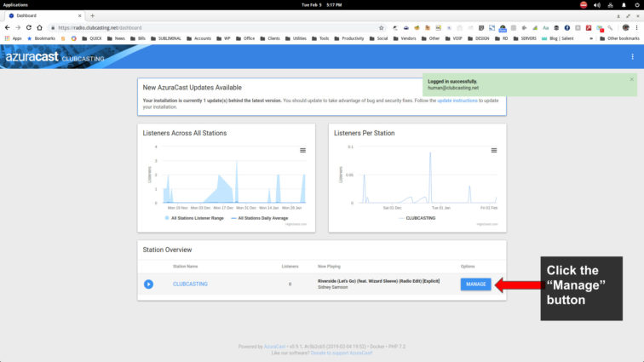Open Listeners Per Station chart menu
This screenshot has height=362, width=644.
(x=494, y=151)
